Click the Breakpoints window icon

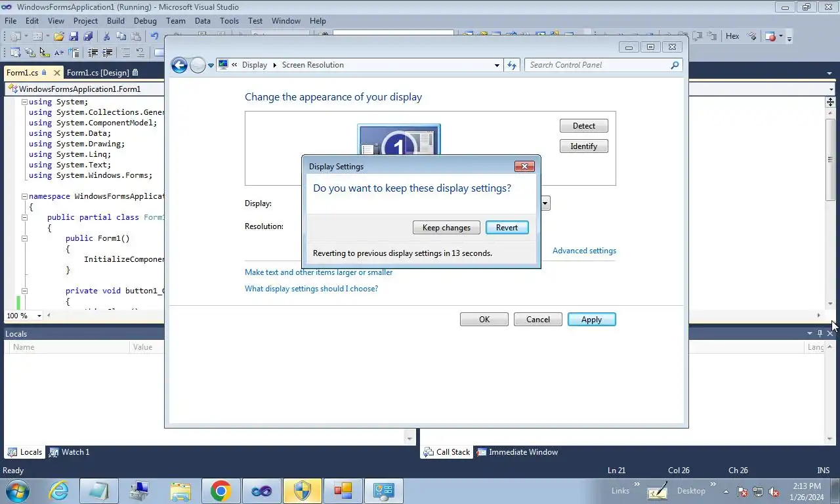pos(771,36)
